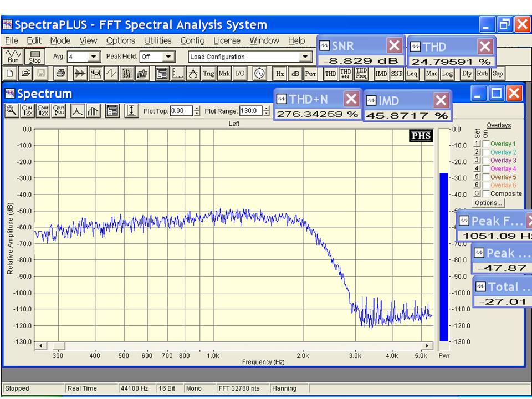Enable the Overlay 2 checkbox

coord(486,152)
